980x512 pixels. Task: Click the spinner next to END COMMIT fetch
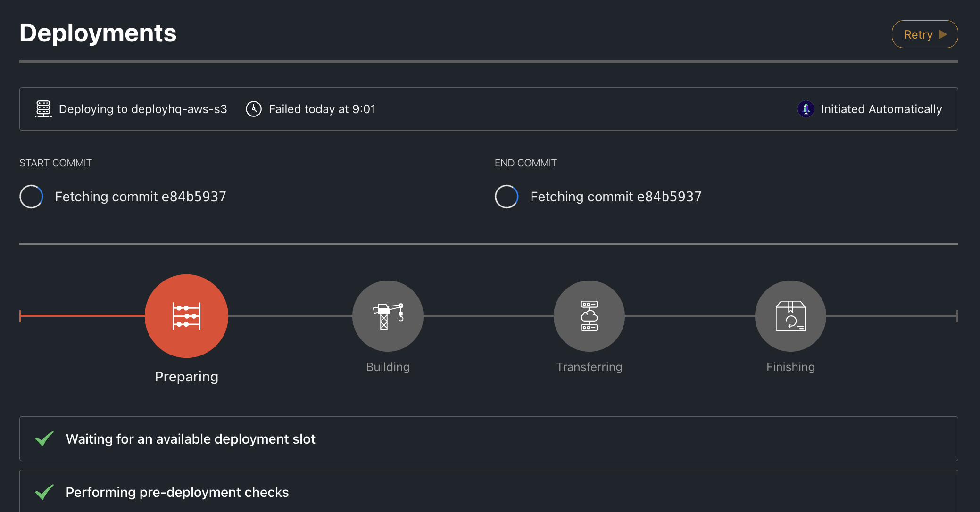pyautogui.click(x=506, y=197)
